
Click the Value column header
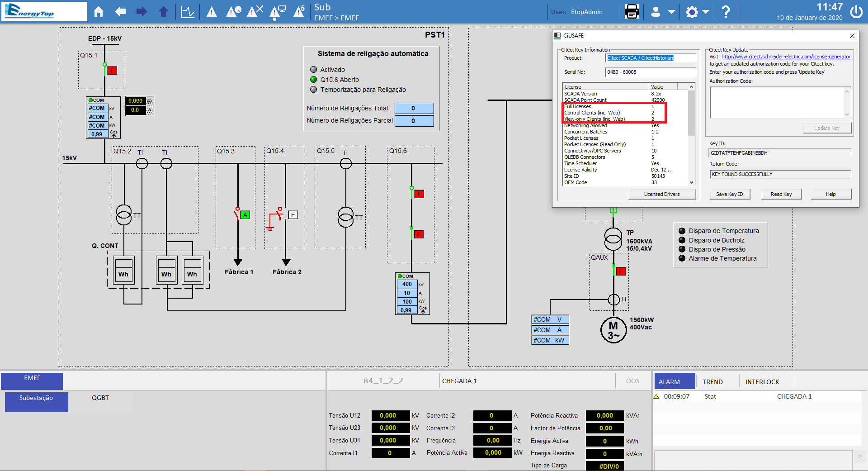663,86
